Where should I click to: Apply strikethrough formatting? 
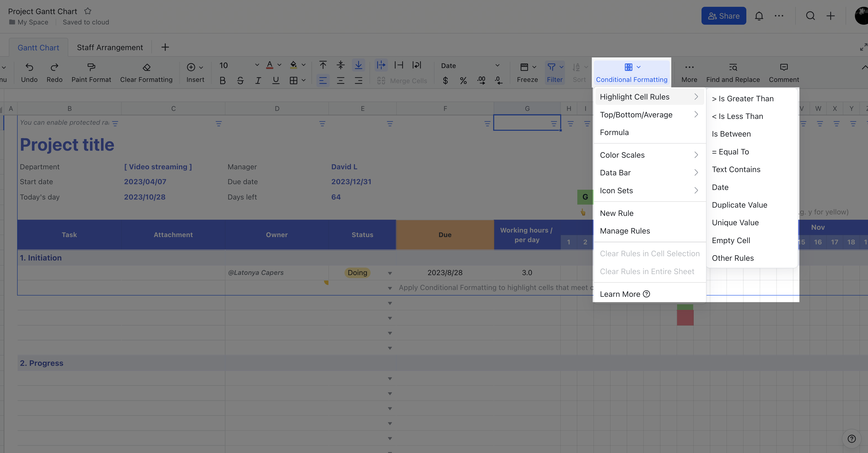coord(240,81)
